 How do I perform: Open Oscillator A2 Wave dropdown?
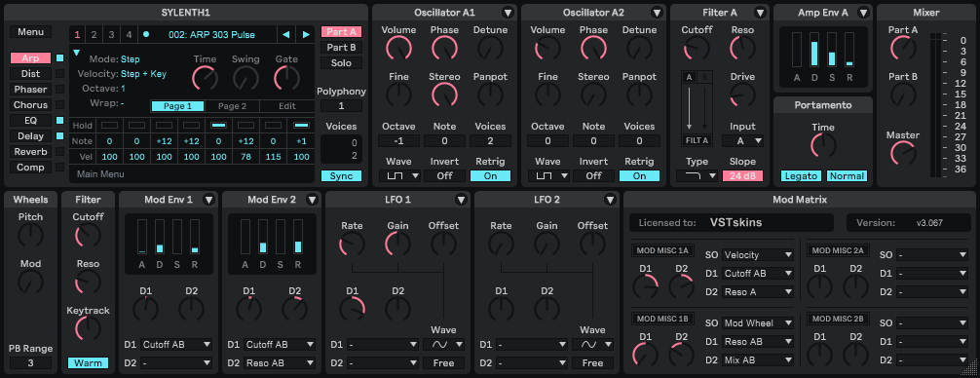tap(548, 176)
